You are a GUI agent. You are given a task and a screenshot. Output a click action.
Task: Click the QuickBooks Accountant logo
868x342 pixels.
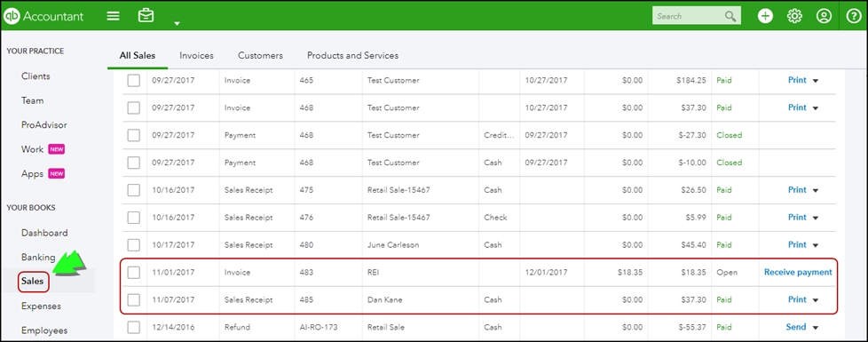43,16
